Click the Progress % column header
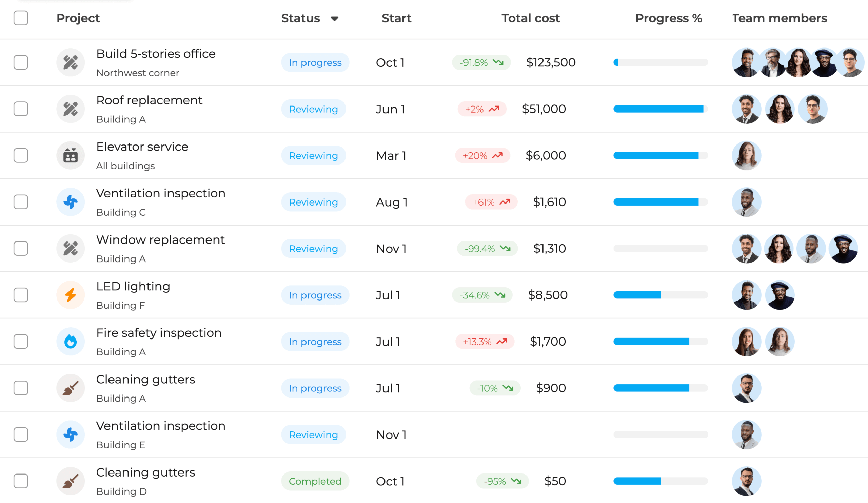This screenshot has height=503, width=868. point(668,18)
